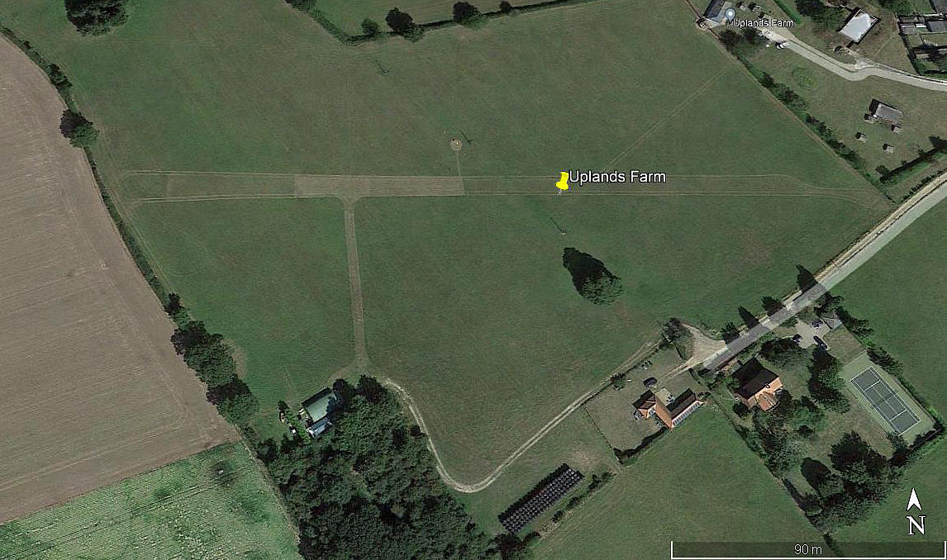
Task: Click the red-roofed house beside the tennis court
Action: click(x=758, y=384)
